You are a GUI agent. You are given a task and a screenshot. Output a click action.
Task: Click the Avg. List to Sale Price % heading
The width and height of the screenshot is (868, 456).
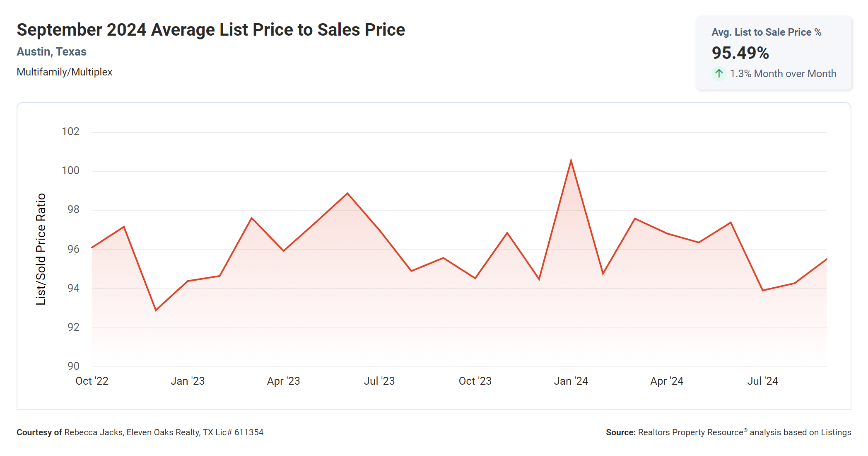[x=766, y=32]
